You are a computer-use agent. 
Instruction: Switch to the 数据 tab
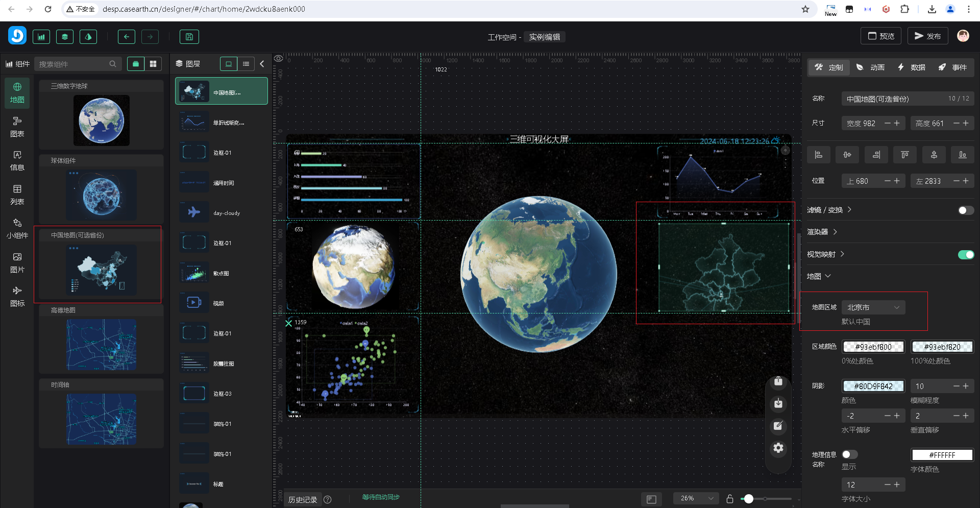click(912, 67)
